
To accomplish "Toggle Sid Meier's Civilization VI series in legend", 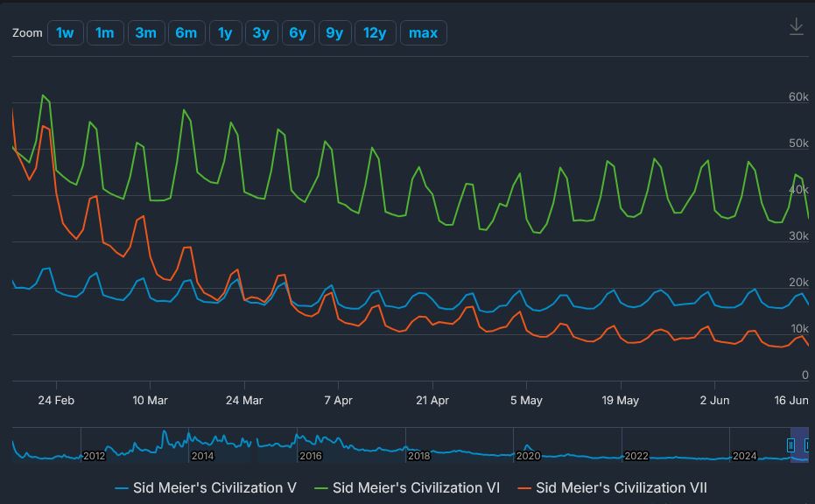I will (407, 487).
